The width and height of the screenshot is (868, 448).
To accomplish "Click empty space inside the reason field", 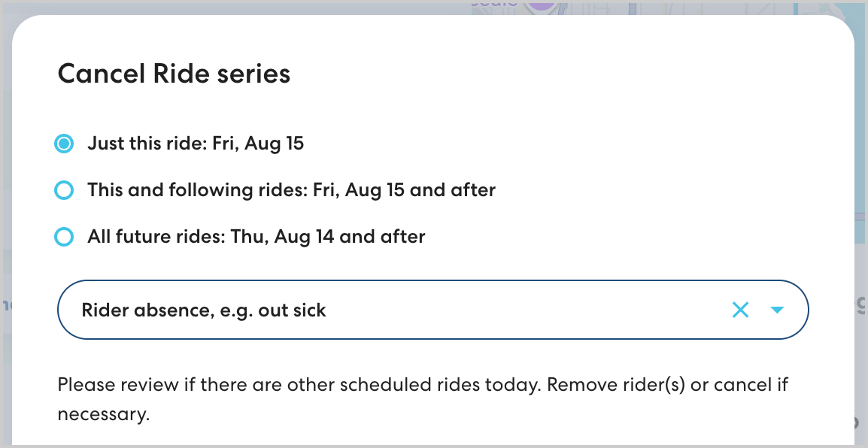I will (527, 310).
